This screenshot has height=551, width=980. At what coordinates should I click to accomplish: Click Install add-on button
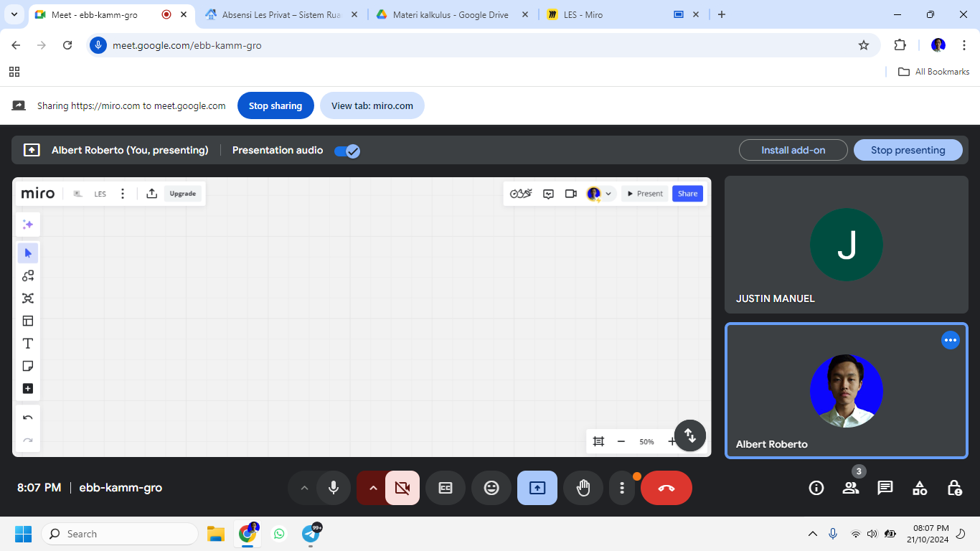pyautogui.click(x=793, y=150)
